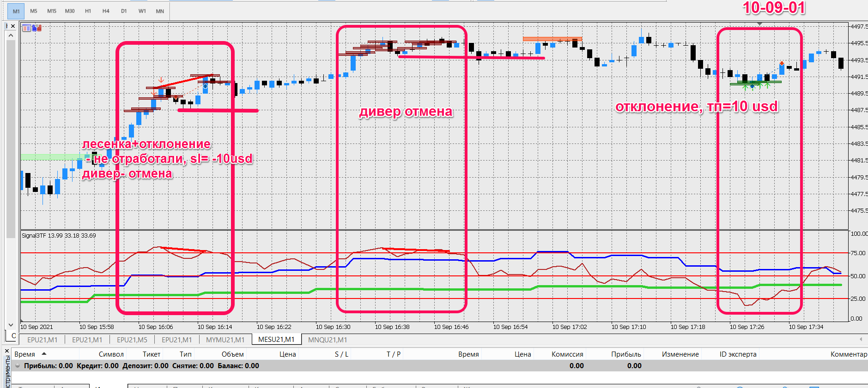Open the EPU21,M5 chart tab
The height and width of the screenshot is (388, 868).
[132, 340]
